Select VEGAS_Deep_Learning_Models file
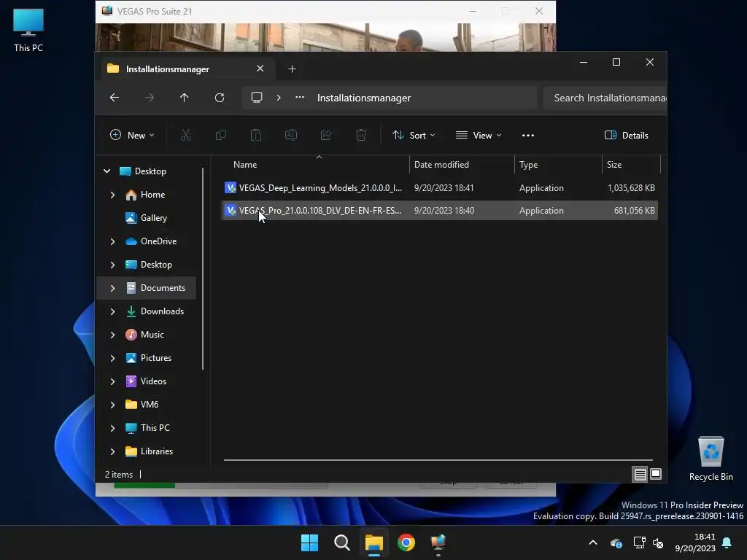 pos(439,187)
